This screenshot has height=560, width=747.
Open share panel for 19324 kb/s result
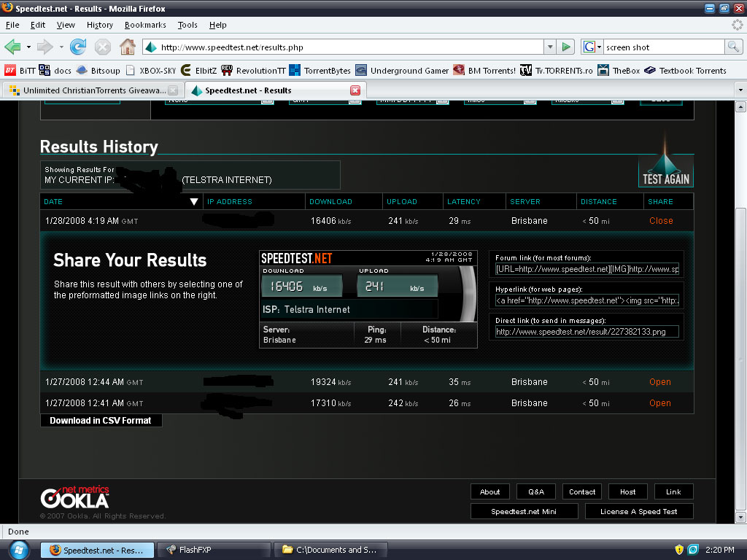pos(659,382)
